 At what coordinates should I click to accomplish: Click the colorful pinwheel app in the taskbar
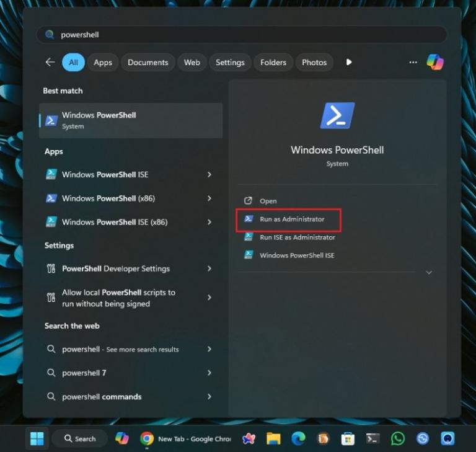tap(249, 438)
